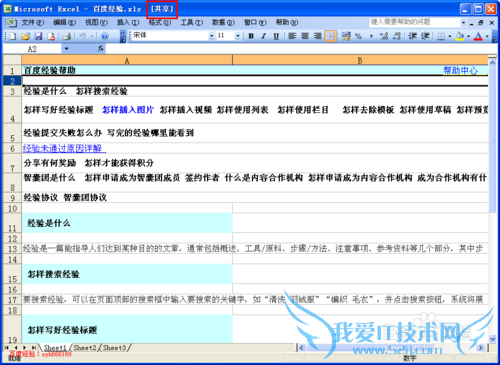500x365 pixels.
Task: Apply currency style format
Action: coord(346,36)
